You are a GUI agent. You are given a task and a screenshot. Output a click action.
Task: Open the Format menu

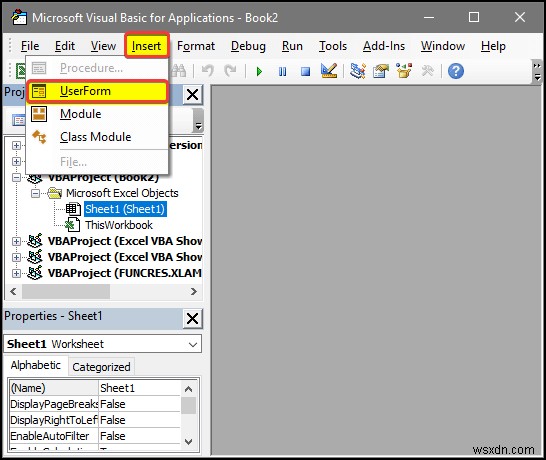coord(196,46)
